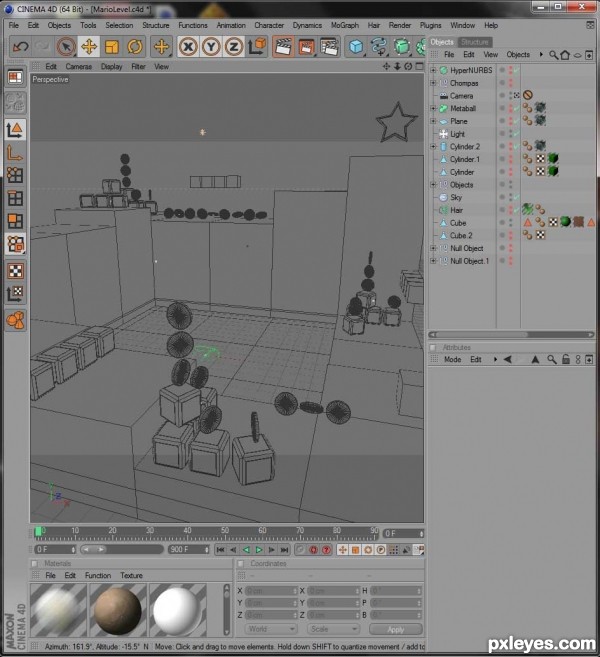Screen dimensions: 600x657
Task: Switch world/object coordinate system icon
Action: pyautogui.click(x=257, y=46)
